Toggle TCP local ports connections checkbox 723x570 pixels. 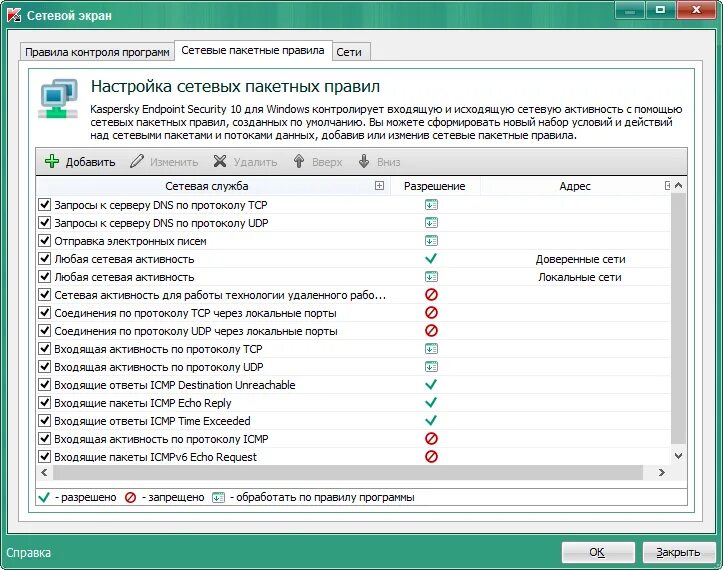(44, 312)
